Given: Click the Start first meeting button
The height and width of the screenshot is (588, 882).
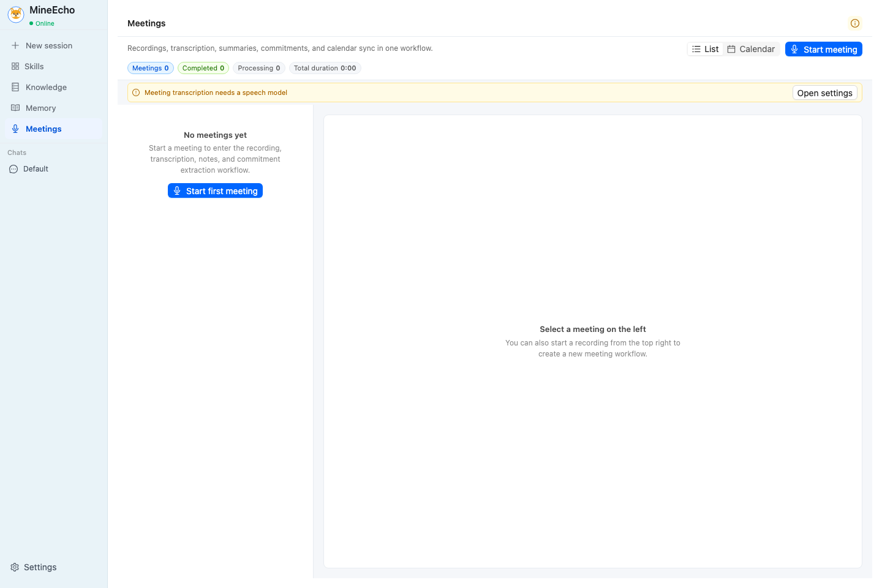Looking at the screenshot, I should pyautogui.click(x=215, y=190).
